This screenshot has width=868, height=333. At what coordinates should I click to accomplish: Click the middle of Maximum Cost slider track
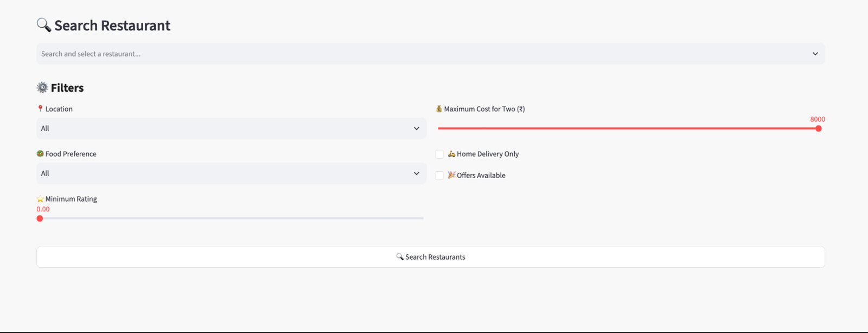click(629, 129)
